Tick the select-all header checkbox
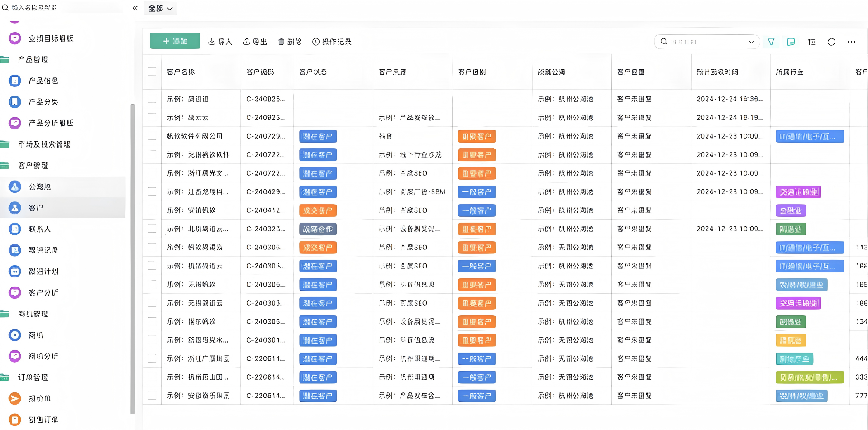Screen dimensions: 868x430 click(x=152, y=72)
